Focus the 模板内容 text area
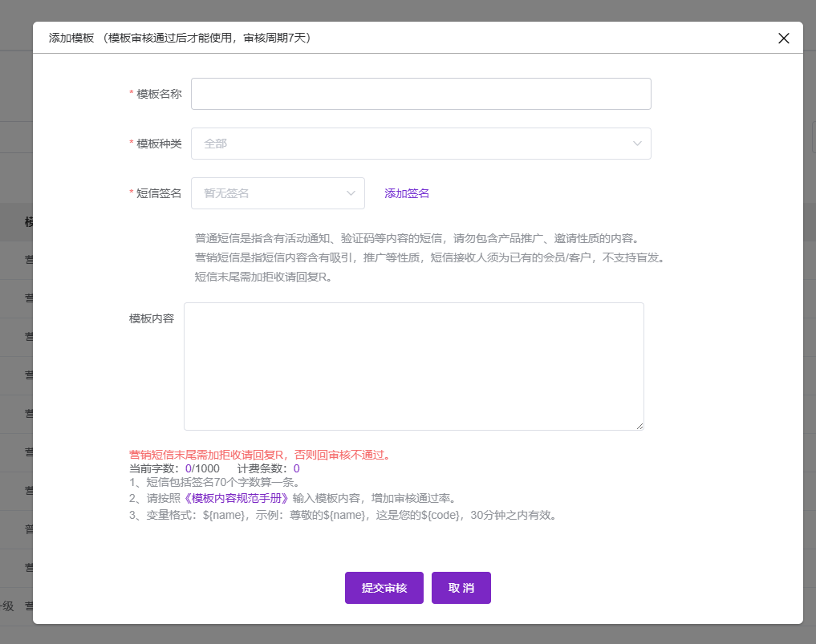The width and height of the screenshot is (816, 644). point(413,366)
